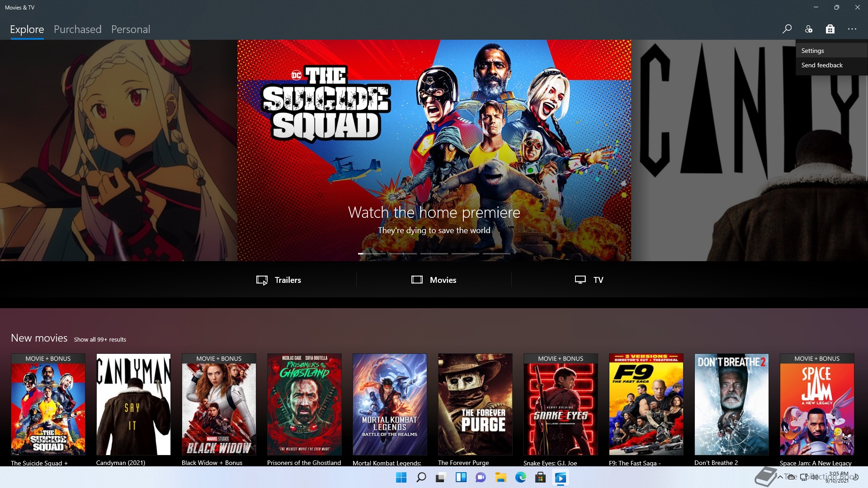Open the Candyman (2021) poster
This screenshot has width=868, height=488.
(x=133, y=404)
